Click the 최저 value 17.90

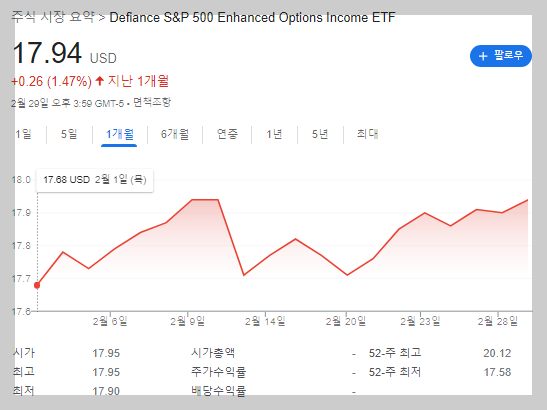click(x=106, y=391)
